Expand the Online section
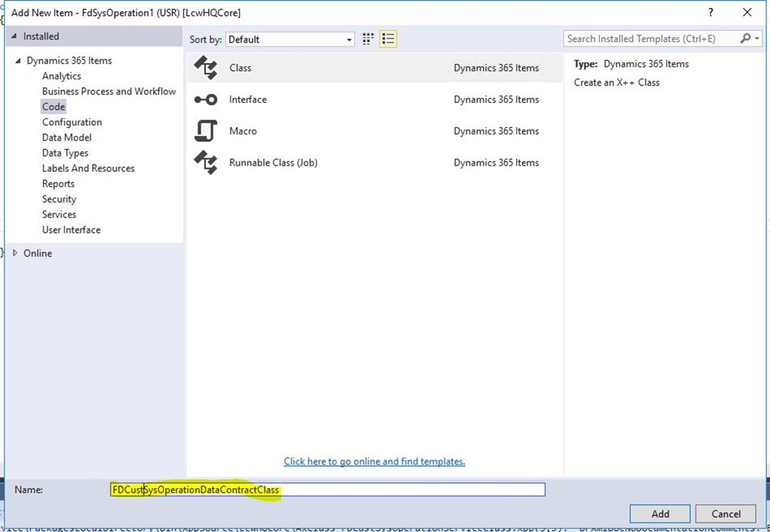 coord(15,253)
